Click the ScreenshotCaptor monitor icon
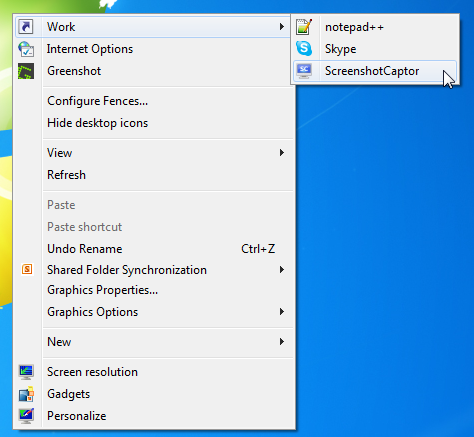 tap(304, 71)
